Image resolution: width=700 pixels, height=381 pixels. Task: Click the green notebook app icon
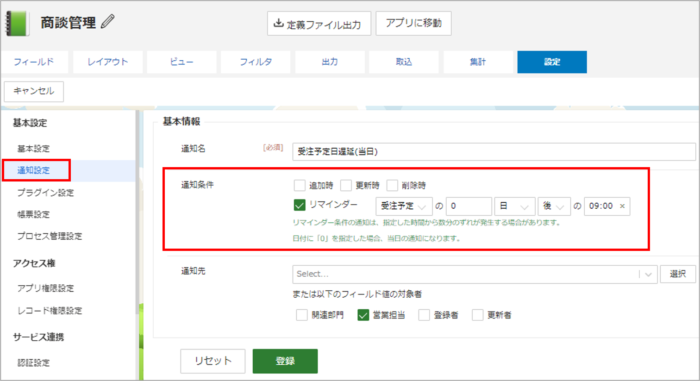(17, 23)
